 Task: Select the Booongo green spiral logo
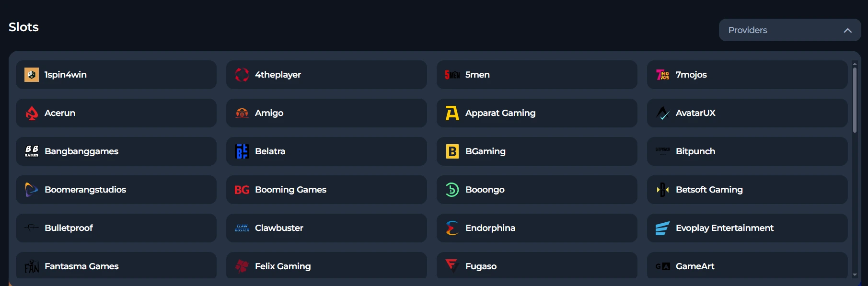pos(451,190)
